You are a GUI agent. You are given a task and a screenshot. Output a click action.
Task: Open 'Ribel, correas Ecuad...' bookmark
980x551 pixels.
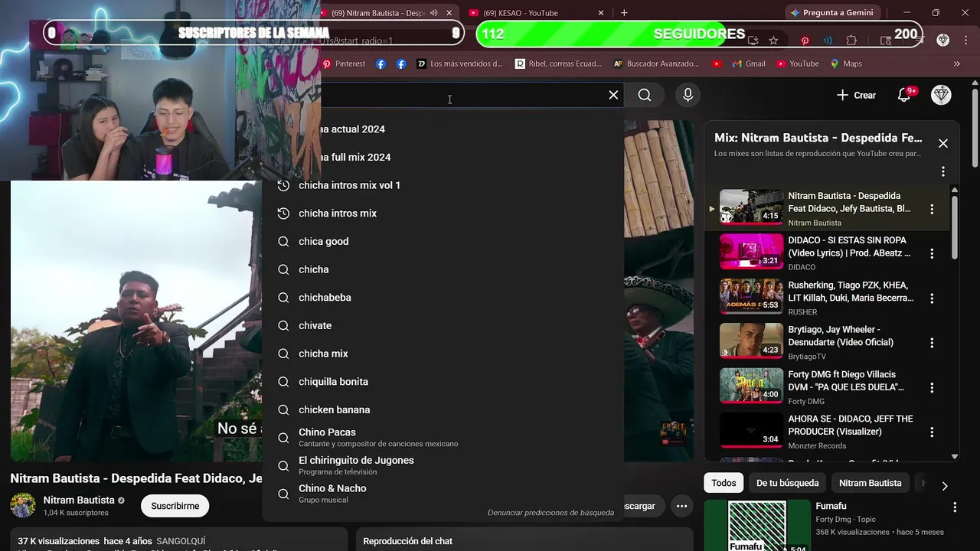[x=559, y=64]
